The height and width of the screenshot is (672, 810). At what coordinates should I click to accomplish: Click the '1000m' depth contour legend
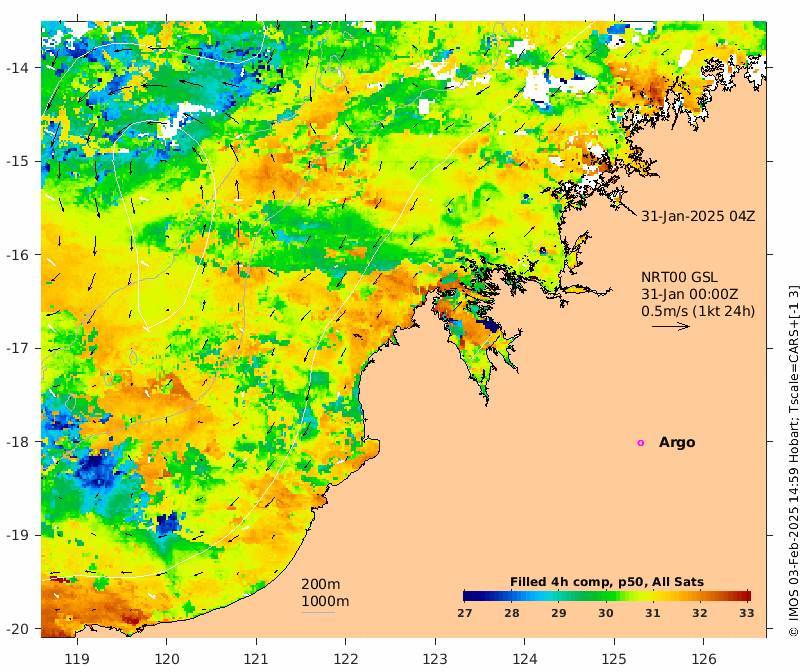pyautogui.click(x=325, y=601)
